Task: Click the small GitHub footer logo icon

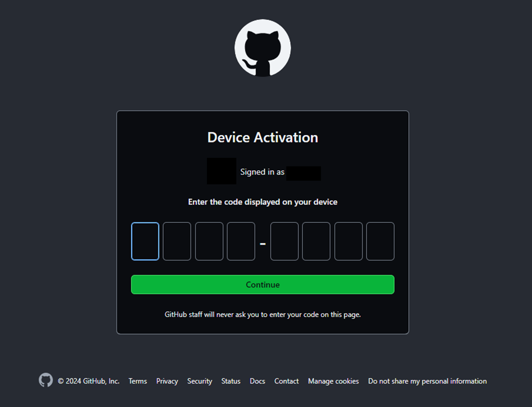Action: [46, 380]
